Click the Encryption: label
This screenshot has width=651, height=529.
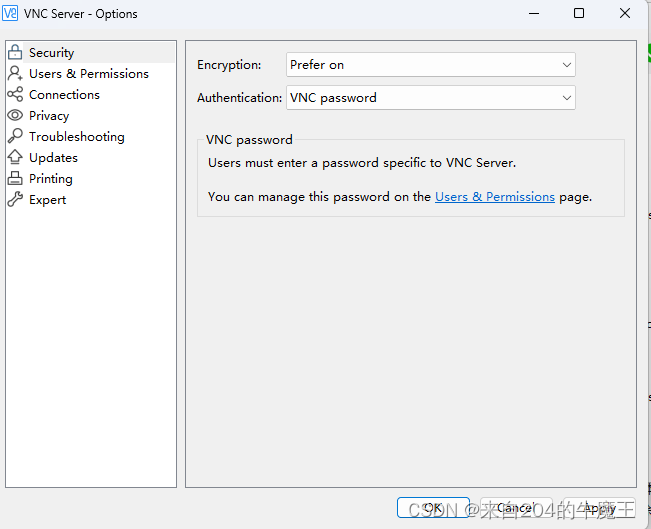pos(229,65)
